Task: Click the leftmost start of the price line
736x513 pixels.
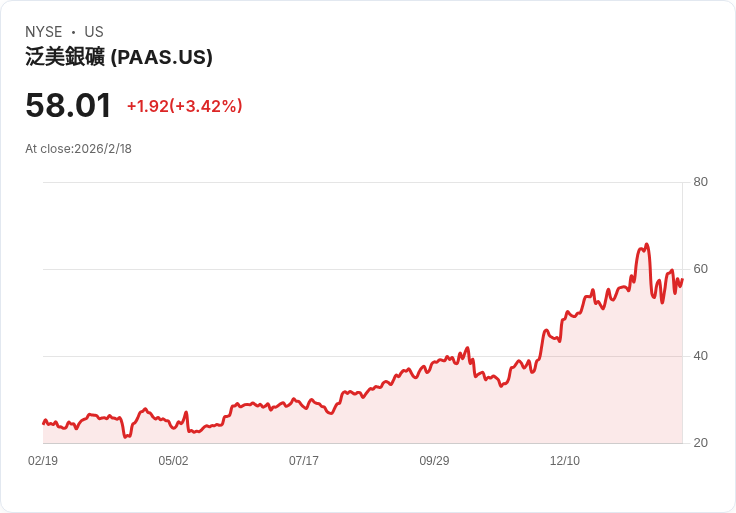Action: 43,424
